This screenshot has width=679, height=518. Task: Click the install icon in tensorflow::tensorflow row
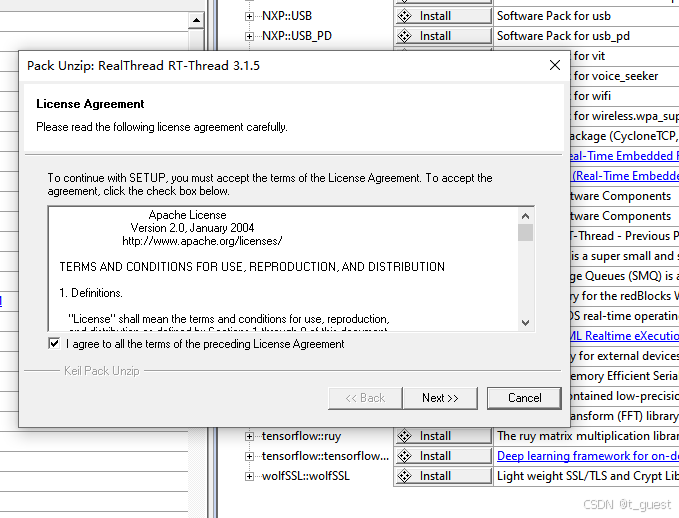(404, 456)
